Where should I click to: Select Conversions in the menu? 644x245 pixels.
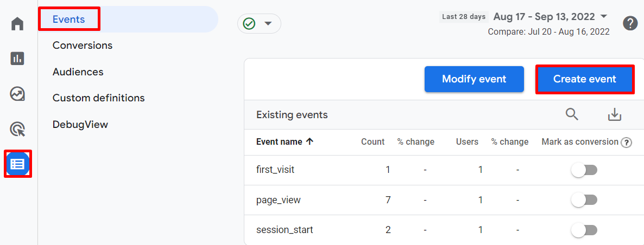coord(83,46)
